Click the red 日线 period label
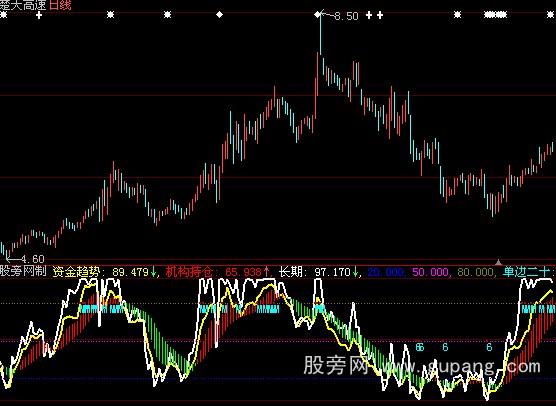556x406 pixels. coord(60,5)
